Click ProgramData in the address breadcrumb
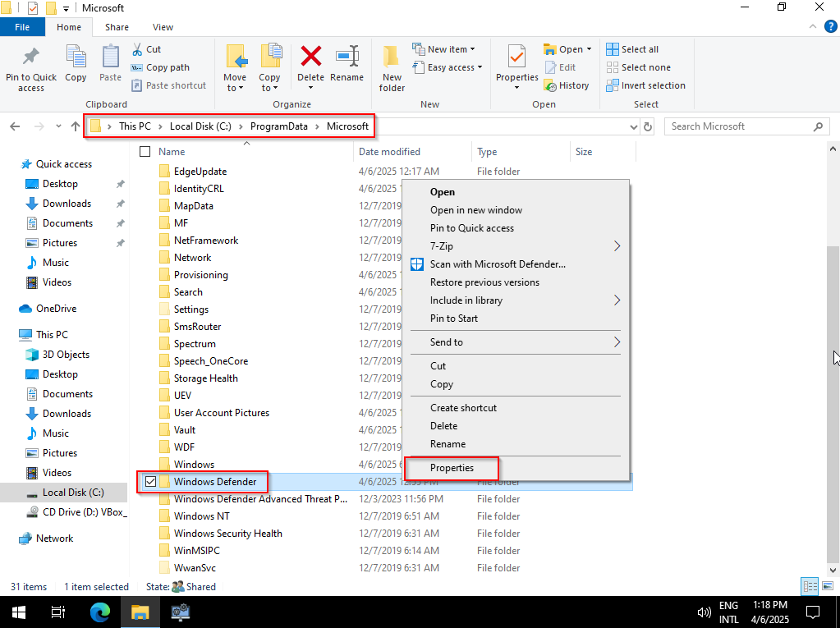 click(278, 126)
